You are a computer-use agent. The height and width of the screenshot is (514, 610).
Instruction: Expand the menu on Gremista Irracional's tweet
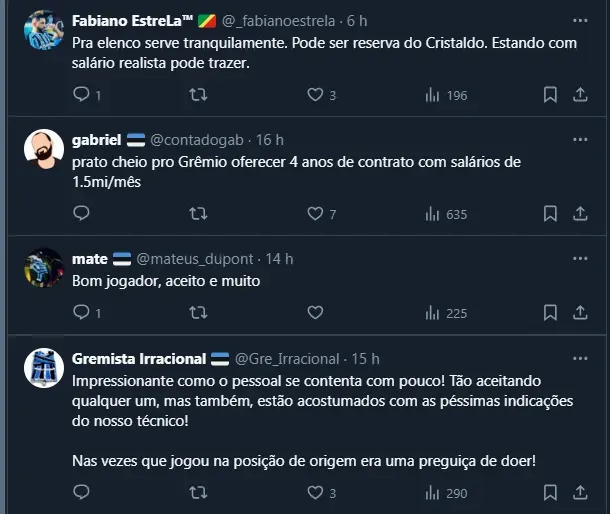[x=580, y=358]
